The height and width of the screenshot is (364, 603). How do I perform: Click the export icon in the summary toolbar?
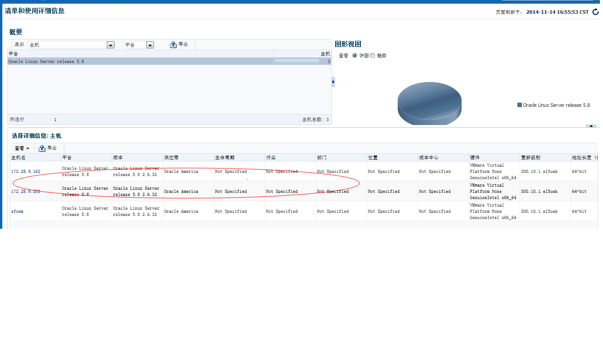[x=173, y=45]
